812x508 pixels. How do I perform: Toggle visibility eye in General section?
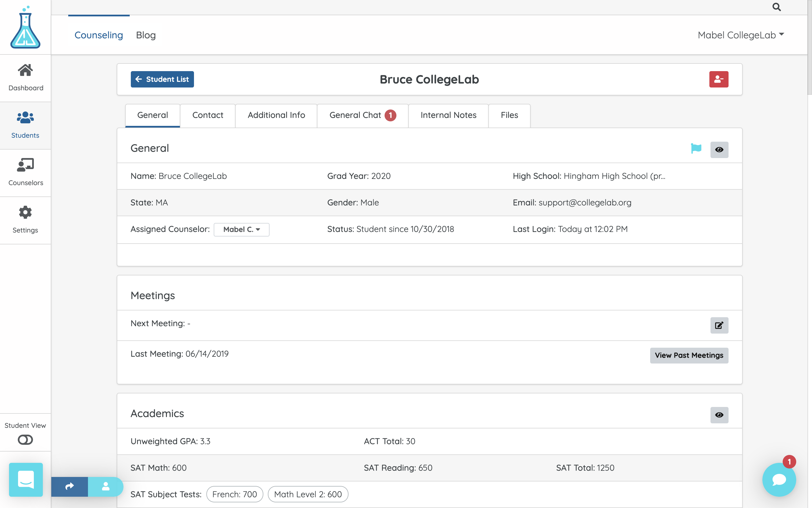point(719,150)
